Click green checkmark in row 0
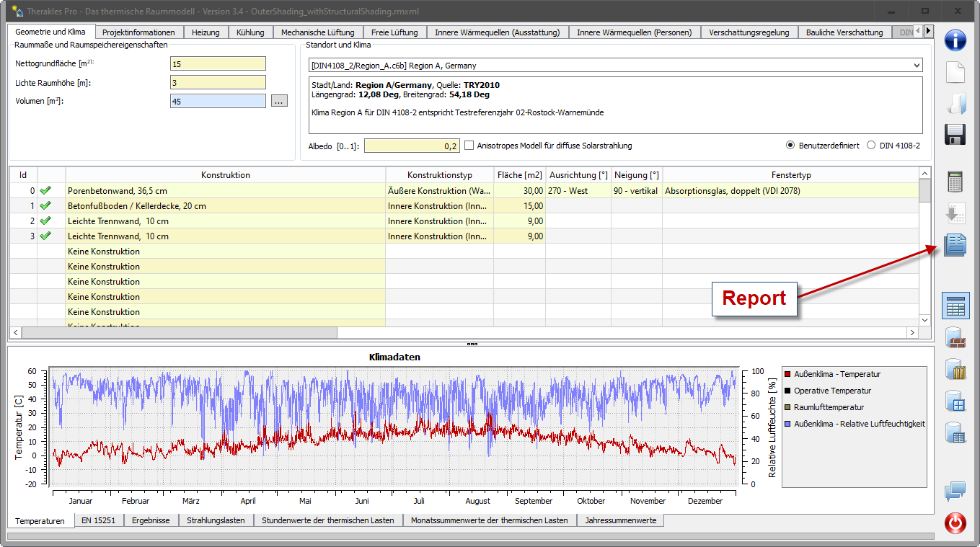The width and height of the screenshot is (980, 547). [46, 191]
